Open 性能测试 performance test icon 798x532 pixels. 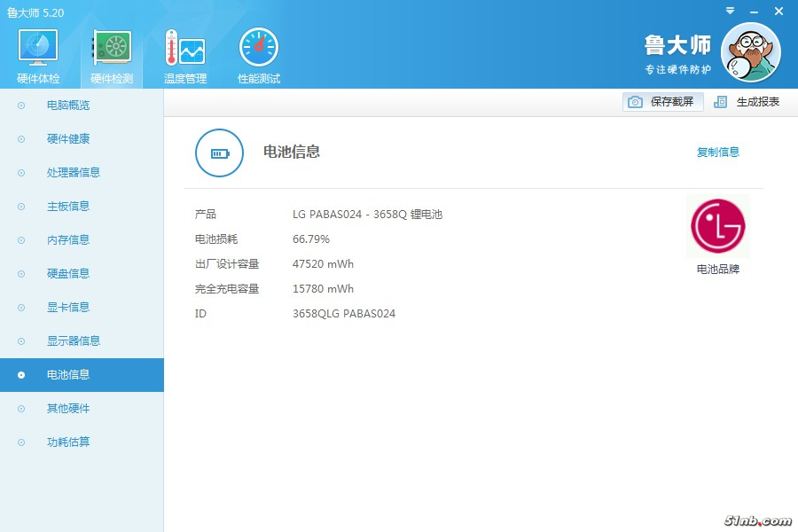pyautogui.click(x=259, y=48)
